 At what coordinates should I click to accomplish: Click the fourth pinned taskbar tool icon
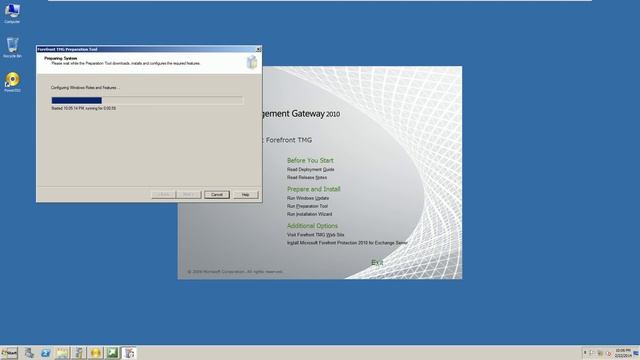point(79,353)
